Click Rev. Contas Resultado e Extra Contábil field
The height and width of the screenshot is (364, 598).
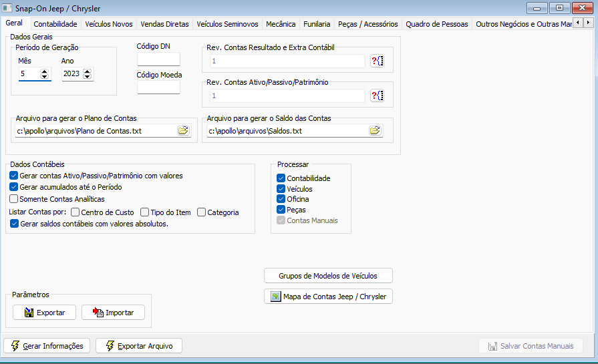coord(287,61)
